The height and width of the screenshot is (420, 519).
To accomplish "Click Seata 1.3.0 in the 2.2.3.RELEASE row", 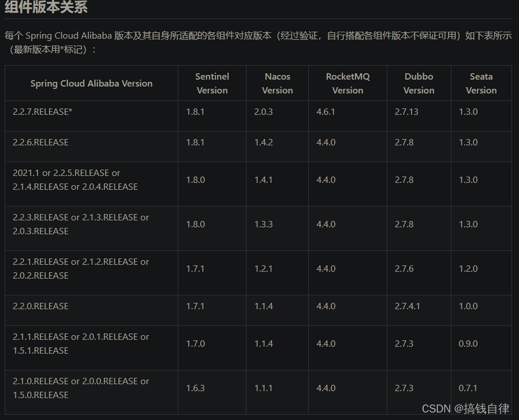I will coord(468,224).
